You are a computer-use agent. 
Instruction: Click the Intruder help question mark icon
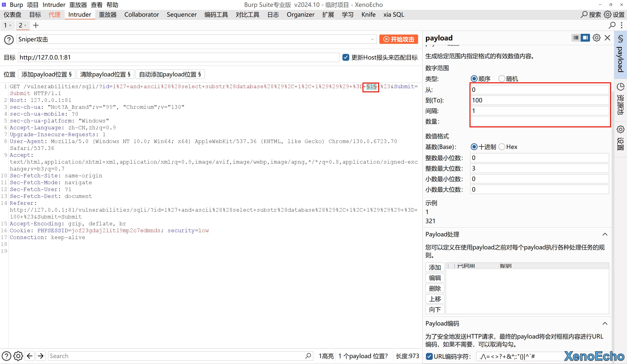(9, 39)
